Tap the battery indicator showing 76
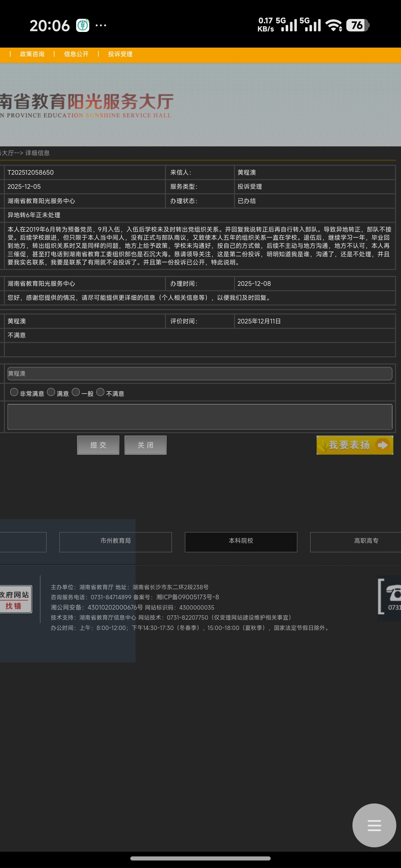This screenshot has height=868, width=401. coord(357,26)
